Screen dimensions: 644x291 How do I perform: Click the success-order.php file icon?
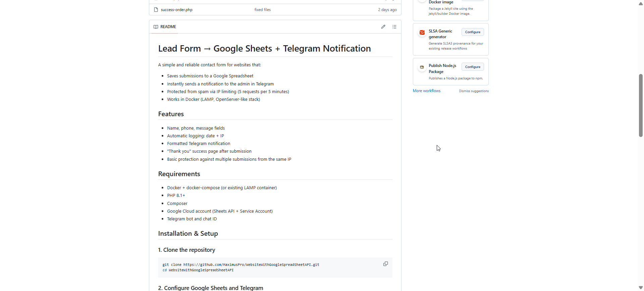tap(156, 10)
